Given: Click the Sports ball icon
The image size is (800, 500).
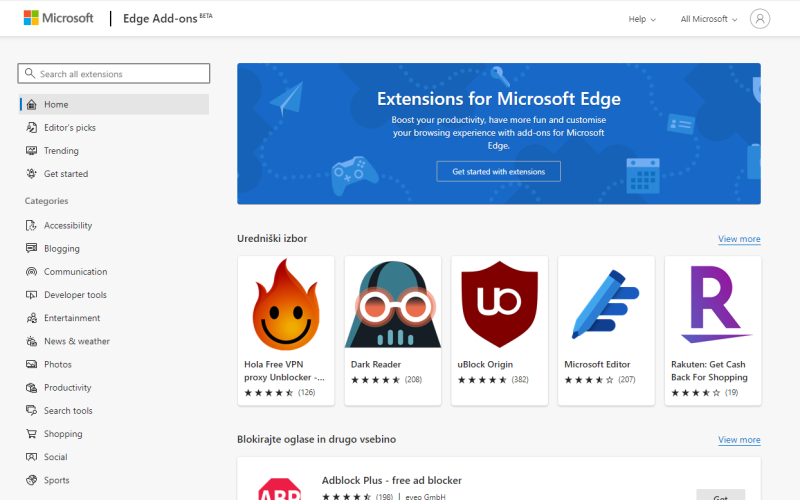Looking at the screenshot, I should [x=32, y=480].
